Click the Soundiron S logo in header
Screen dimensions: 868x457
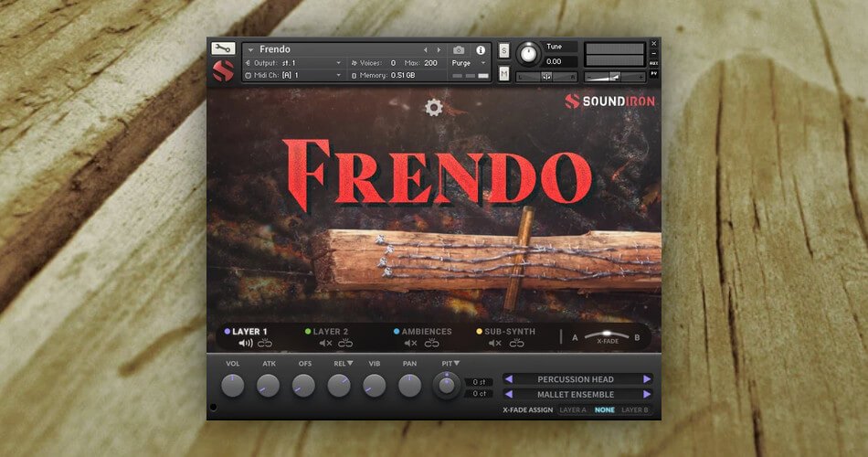[x=223, y=71]
